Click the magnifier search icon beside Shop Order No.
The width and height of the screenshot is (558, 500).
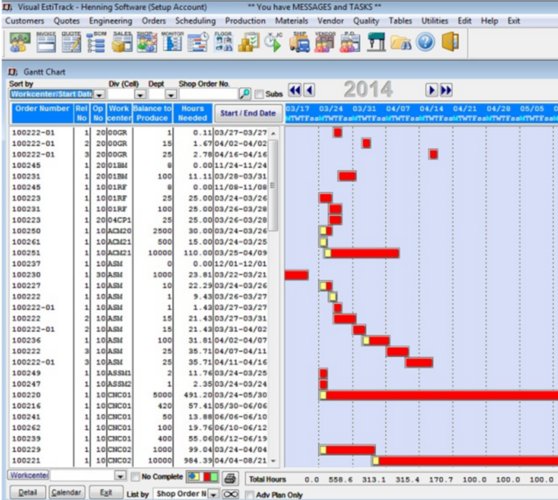point(245,94)
